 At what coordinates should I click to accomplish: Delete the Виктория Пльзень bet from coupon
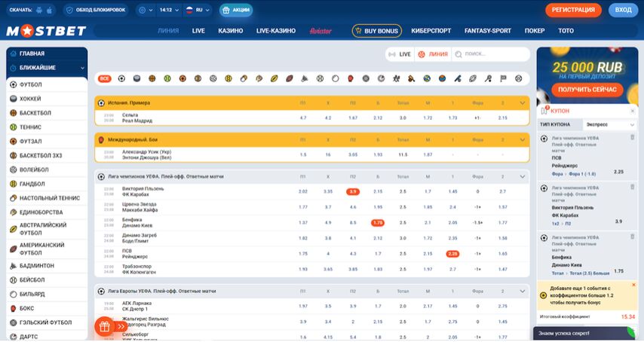pos(633,187)
